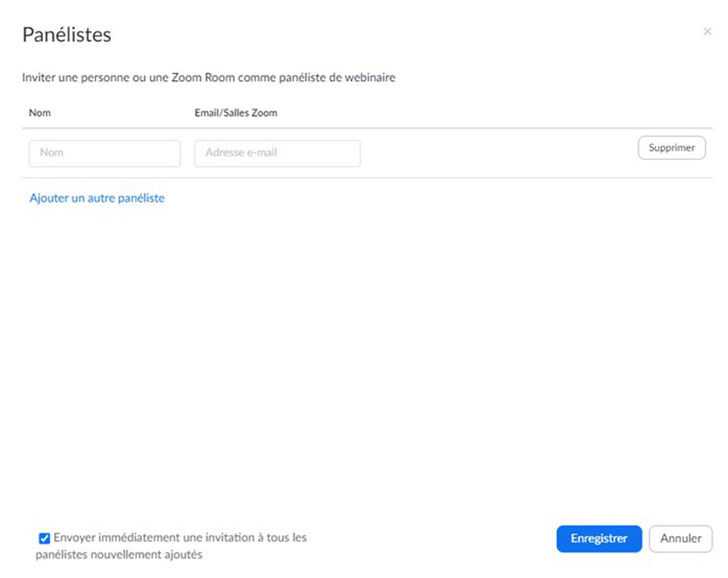Click Ajouter un autre panéliste link
The image size is (728, 578).
pos(97,198)
